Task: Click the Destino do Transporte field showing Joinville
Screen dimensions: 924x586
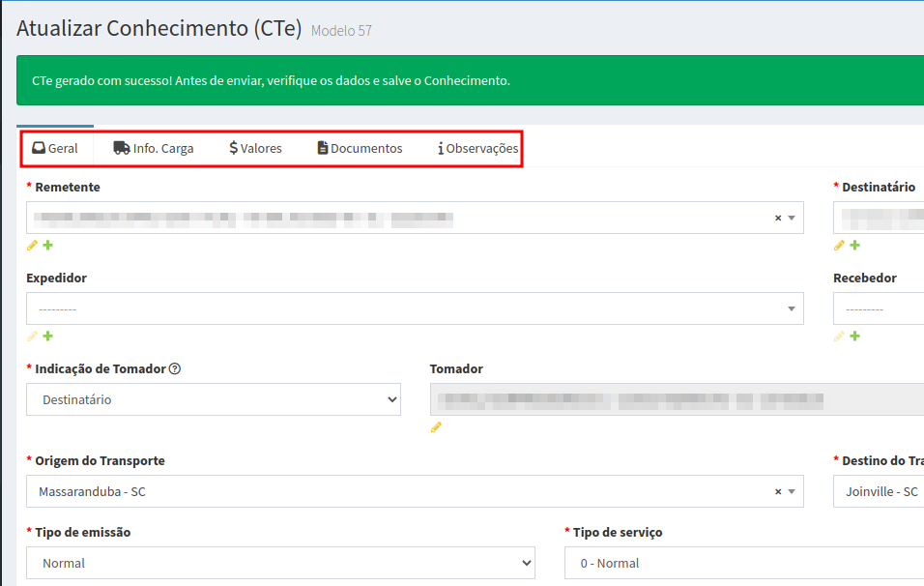Action: [x=878, y=492]
